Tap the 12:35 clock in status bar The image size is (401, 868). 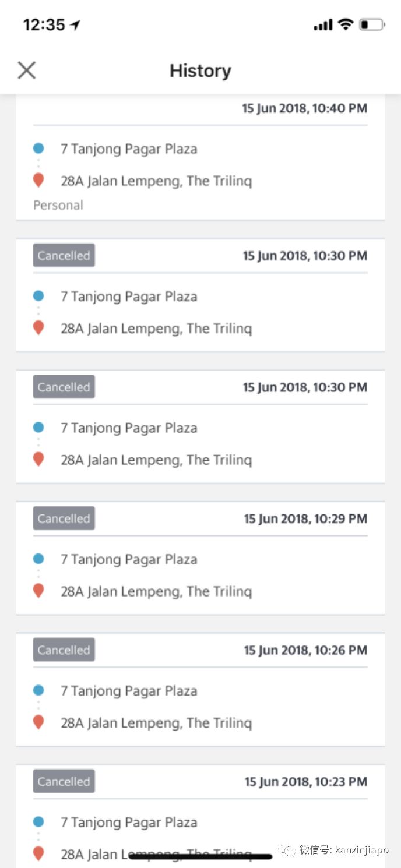click(x=44, y=25)
